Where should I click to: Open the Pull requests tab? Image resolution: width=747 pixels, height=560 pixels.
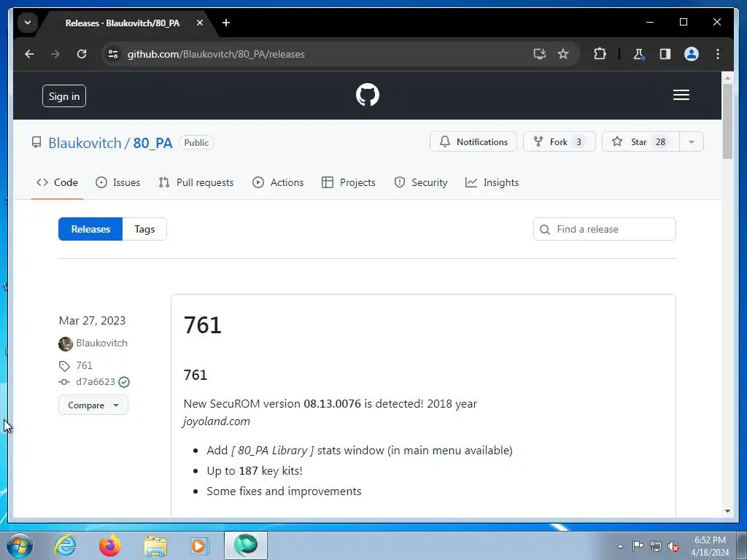tap(196, 182)
